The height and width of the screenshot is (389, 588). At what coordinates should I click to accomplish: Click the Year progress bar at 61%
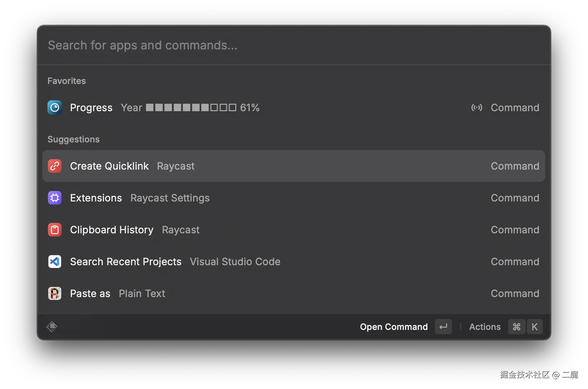191,108
